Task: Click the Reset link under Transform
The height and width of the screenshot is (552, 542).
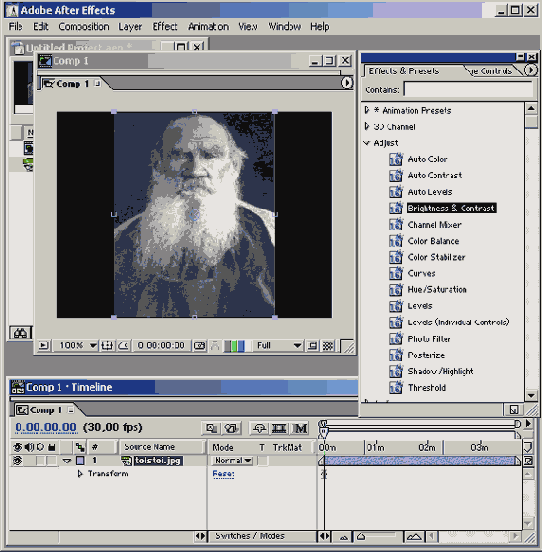Action: (223, 474)
